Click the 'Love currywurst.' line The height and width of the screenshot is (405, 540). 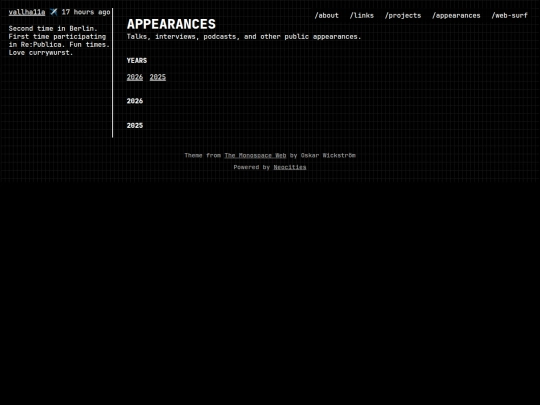pos(41,53)
